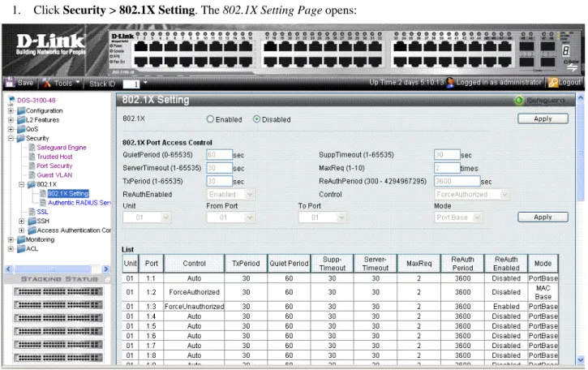Click the Trusted Host page icon
The image size is (588, 370).
click(x=32, y=157)
